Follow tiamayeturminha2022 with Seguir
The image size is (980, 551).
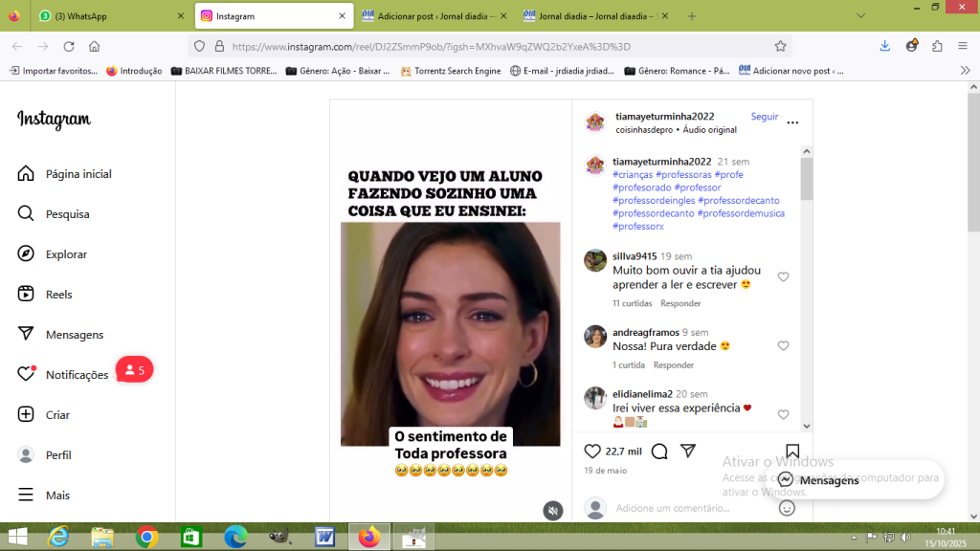tap(764, 117)
